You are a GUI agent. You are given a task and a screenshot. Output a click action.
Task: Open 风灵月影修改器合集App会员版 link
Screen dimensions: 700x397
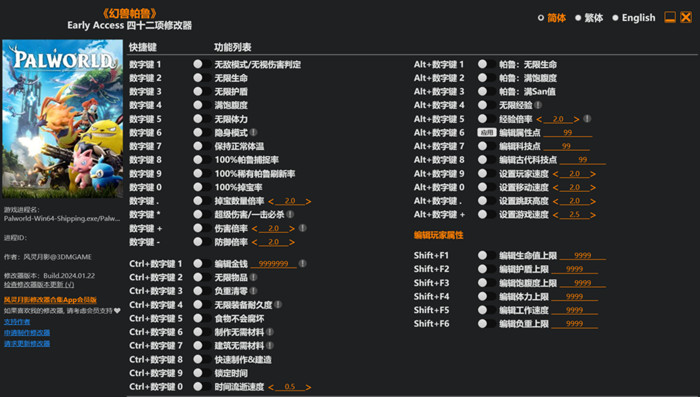[50, 300]
